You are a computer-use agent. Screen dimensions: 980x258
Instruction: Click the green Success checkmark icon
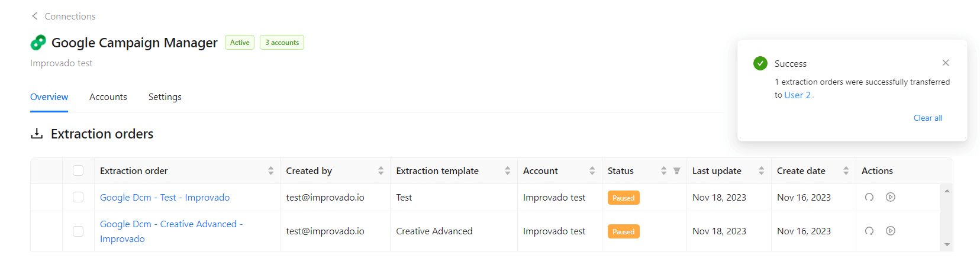coord(760,63)
